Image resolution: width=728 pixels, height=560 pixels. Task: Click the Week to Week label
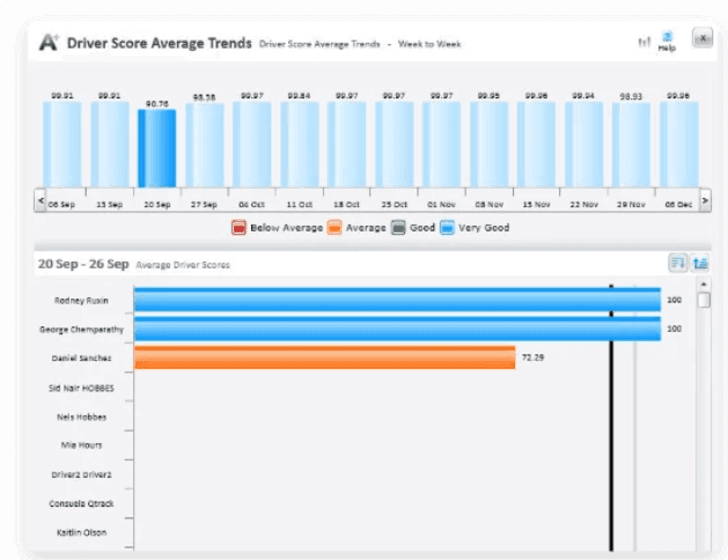(432, 44)
